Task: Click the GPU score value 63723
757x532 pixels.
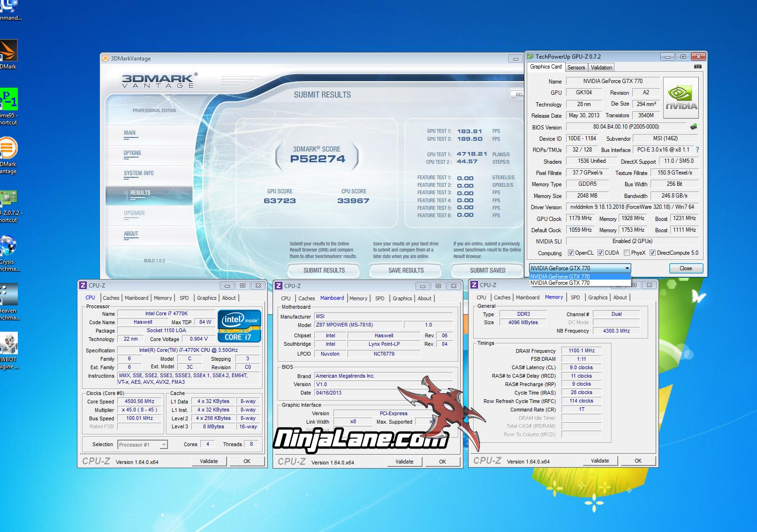Action: pyautogui.click(x=280, y=201)
